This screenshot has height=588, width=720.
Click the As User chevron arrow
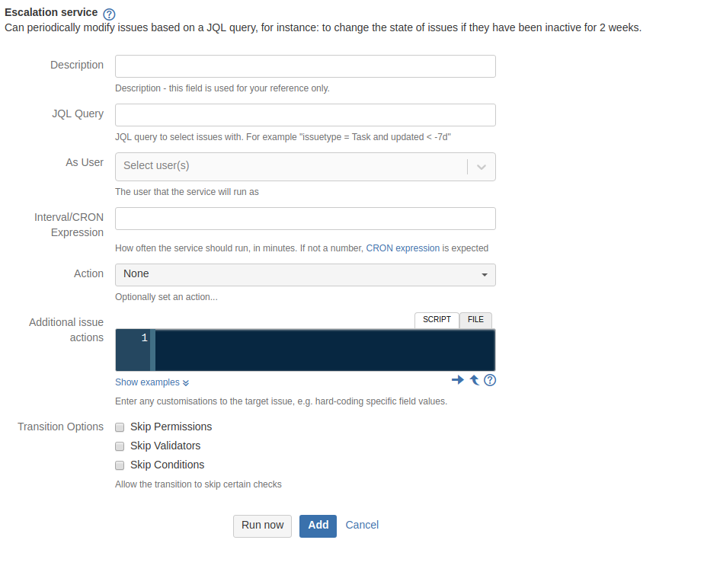click(482, 167)
